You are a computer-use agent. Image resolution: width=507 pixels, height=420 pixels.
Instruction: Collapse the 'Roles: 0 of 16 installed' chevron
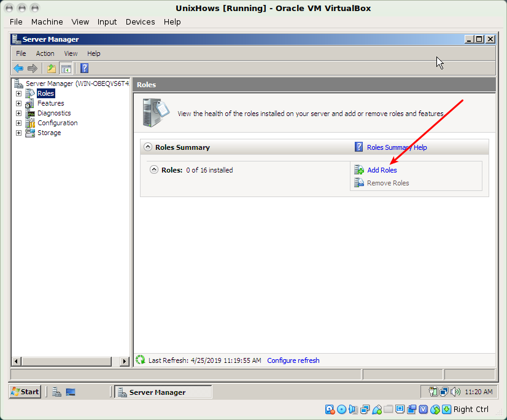pyautogui.click(x=154, y=169)
